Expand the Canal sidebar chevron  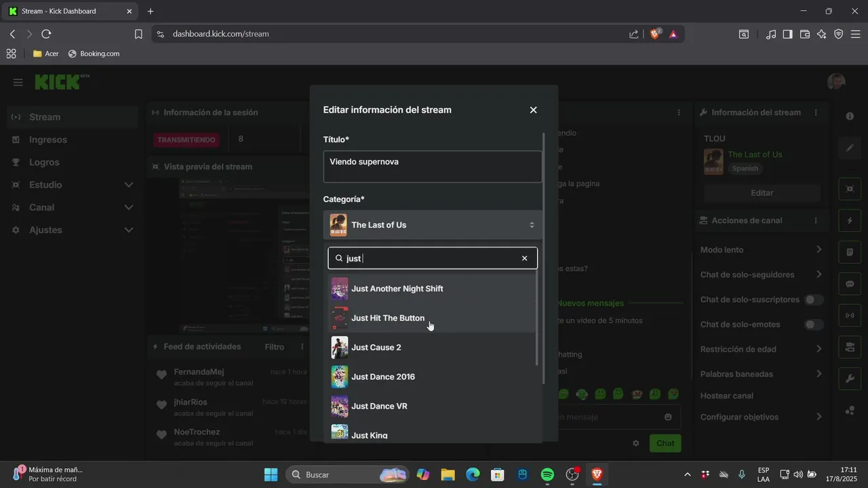coord(129,207)
